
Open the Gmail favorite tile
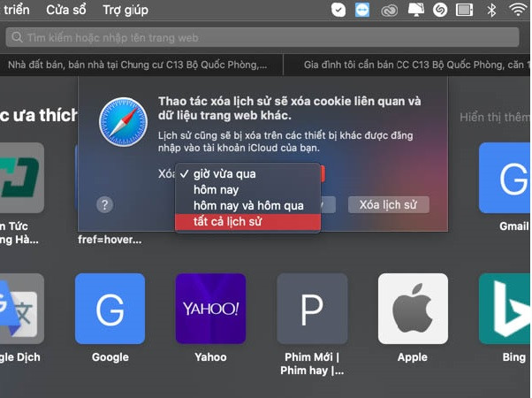[505, 178]
